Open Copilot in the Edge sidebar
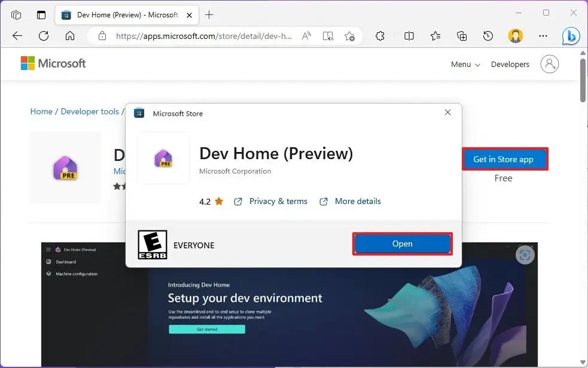 click(571, 36)
